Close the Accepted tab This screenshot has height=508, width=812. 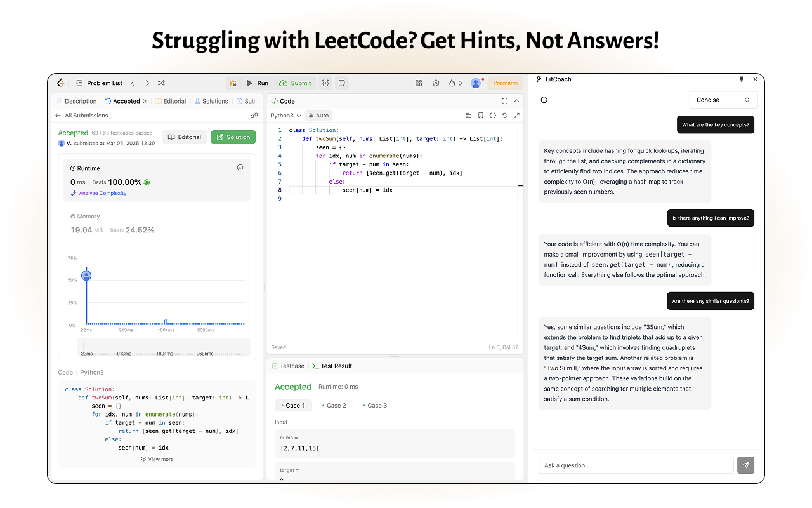[145, 101]
